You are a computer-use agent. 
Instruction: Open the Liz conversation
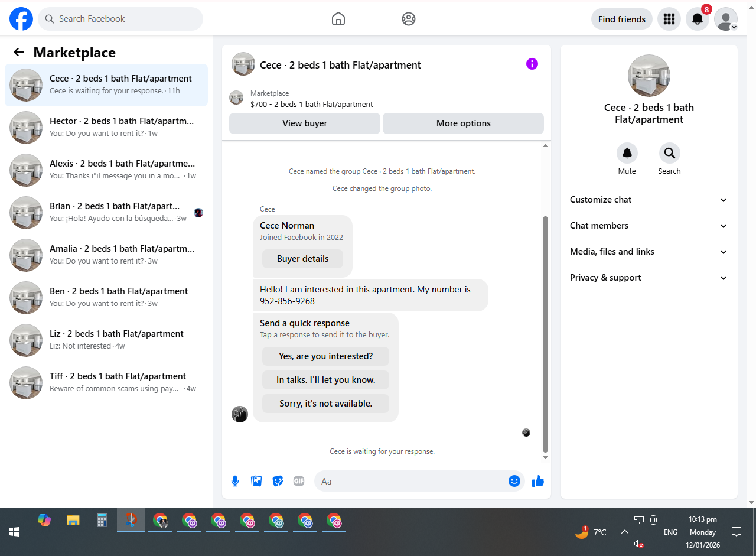click(x=106, y=340)
